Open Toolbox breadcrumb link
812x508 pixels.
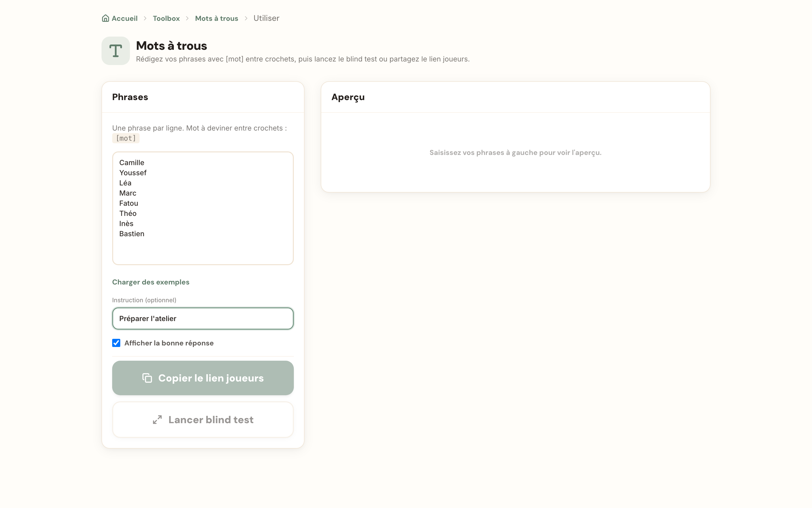(166, 18)
